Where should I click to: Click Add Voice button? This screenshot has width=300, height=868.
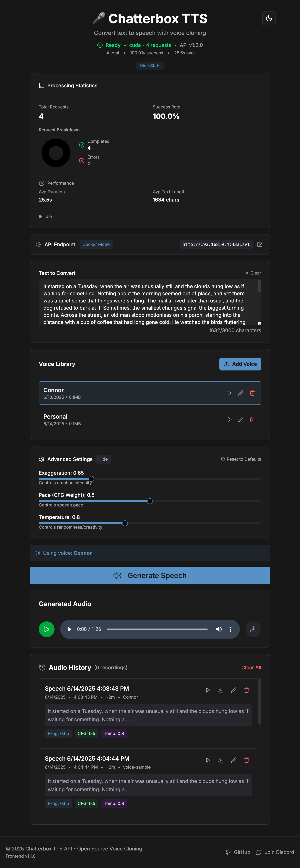(x=240, y=364)
